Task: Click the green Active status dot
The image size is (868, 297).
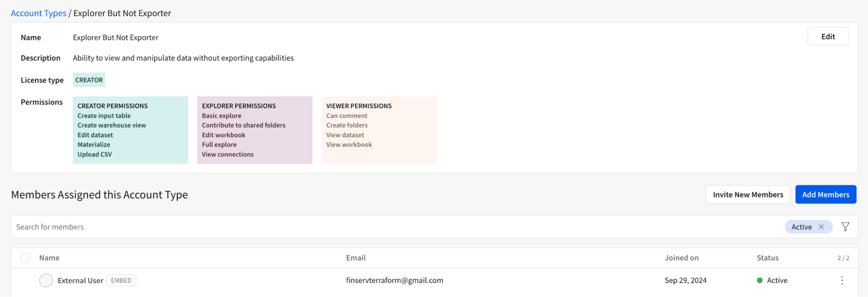Action: click(759, 280)
